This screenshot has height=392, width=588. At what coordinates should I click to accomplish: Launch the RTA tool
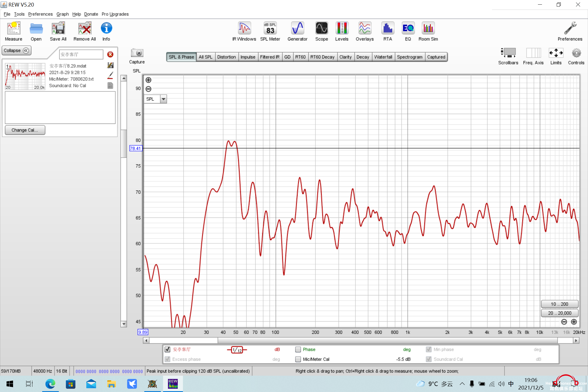388,28
